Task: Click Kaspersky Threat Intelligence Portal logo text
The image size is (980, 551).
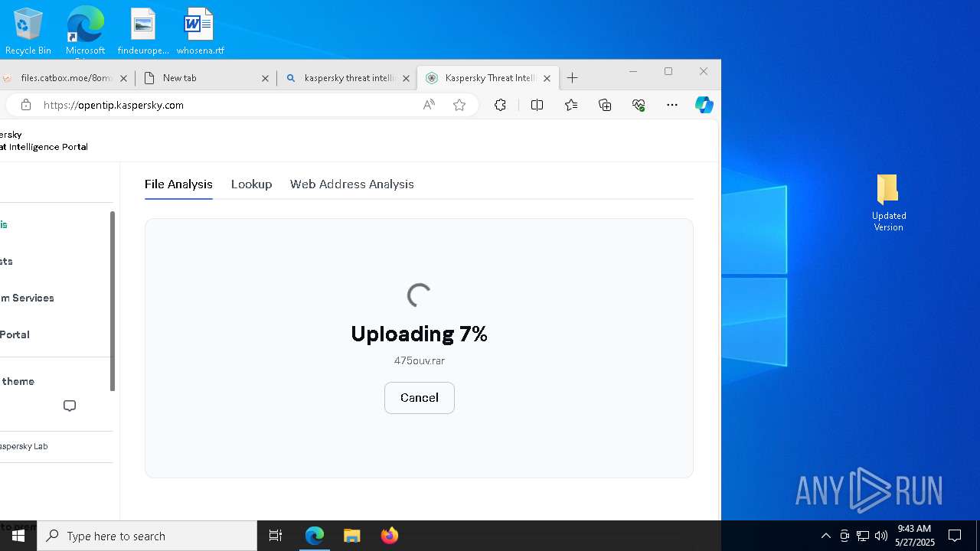Action: pos(44,141)
